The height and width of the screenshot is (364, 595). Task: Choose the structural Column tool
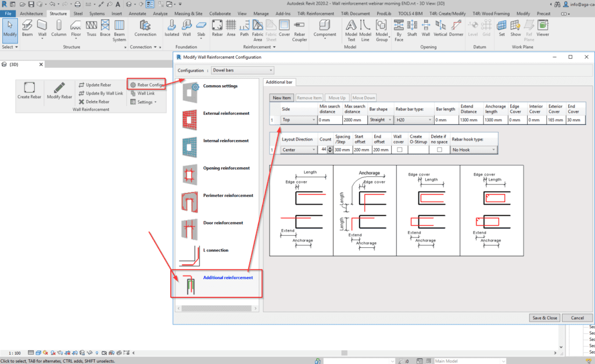pyautogui.click(x=59, y=28)
